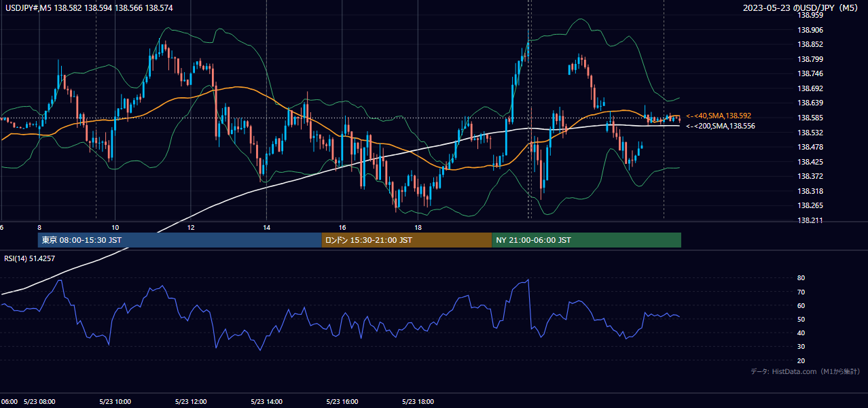Click the 5/23 14:00 time axis label
The height and width of the screenshot is (408, 868).
pos(266,401)
